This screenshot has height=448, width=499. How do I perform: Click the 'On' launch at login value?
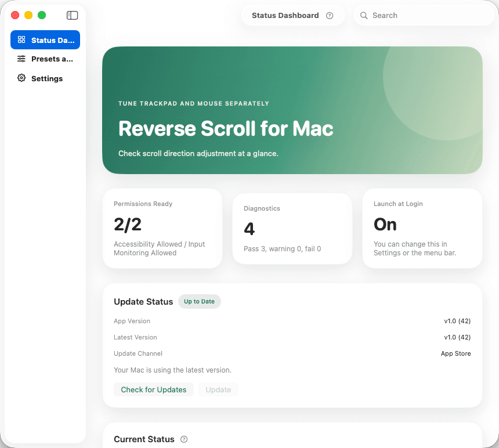(385, 225)
